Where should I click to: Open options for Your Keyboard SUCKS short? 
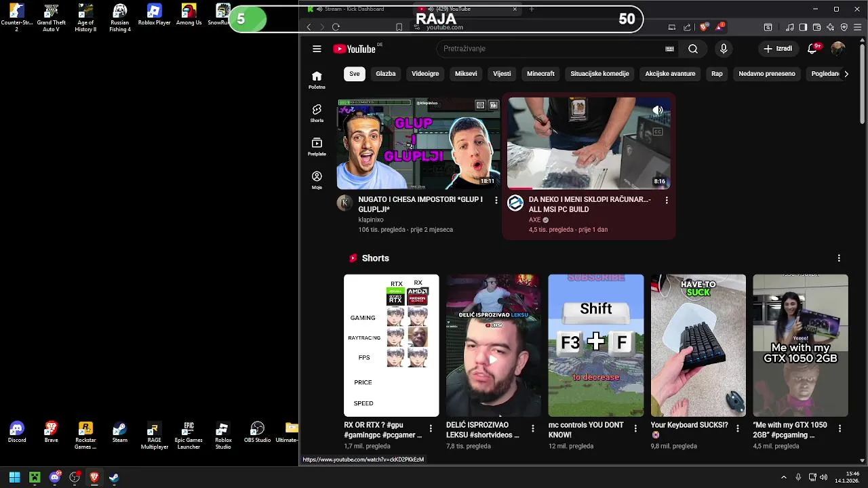(737, 429)
